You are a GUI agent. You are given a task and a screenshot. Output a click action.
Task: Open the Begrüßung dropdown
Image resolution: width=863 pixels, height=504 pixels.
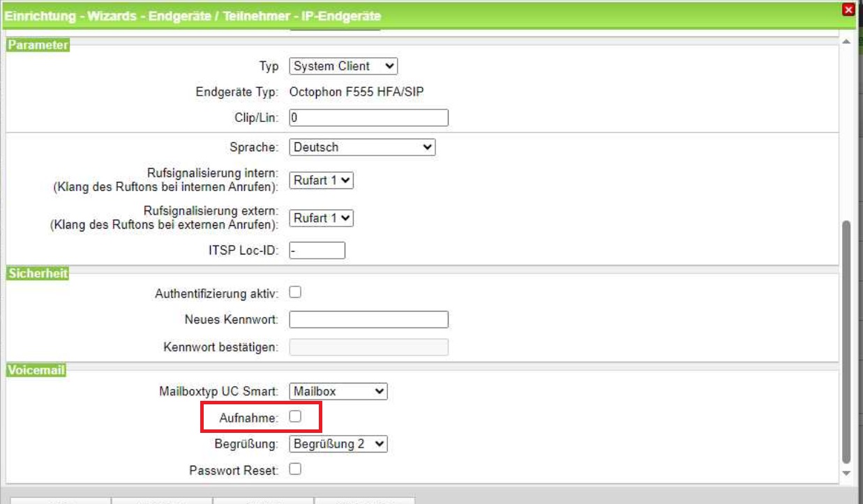(x=338, y=443)
